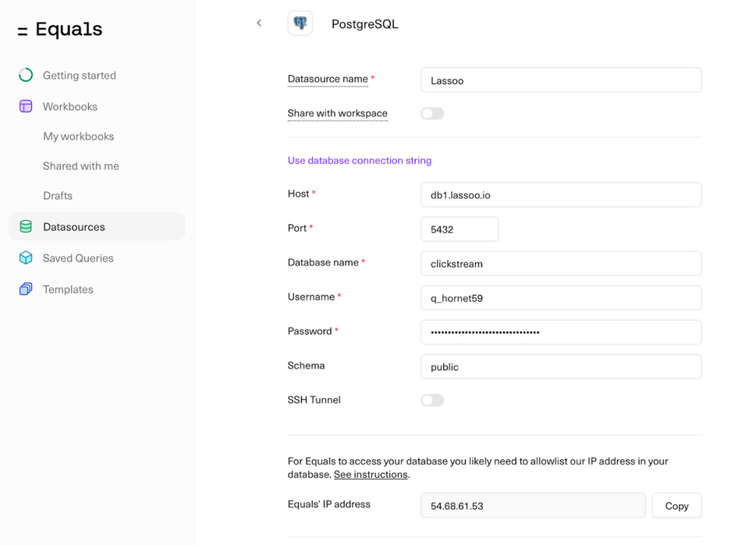
Task: Click the Datasources green database icon
Action: pos(26,226)
